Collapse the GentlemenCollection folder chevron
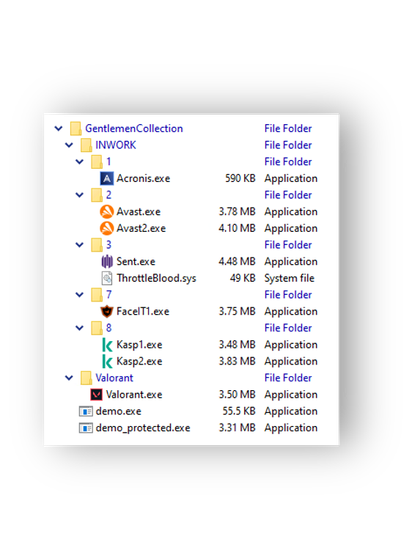412x559 pixels. click(x=58, y=128)
